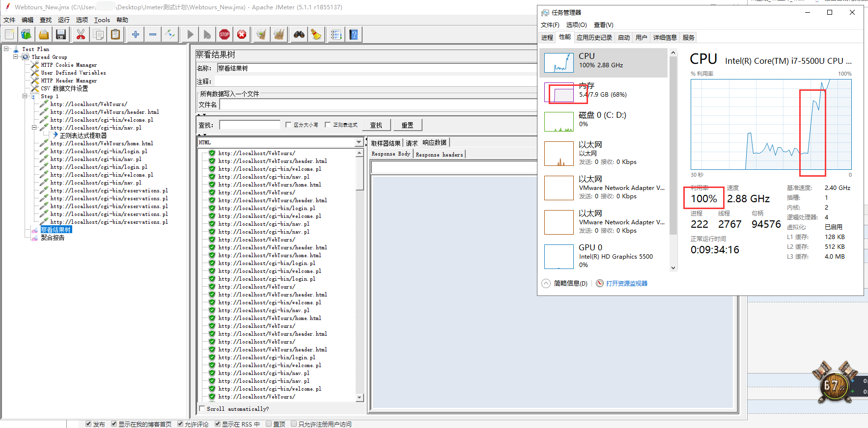Image resolution: width=868 pixels, height=428 pixels.
Task: Switch to 详细信息 tab in Task Manager
Action: pos(665,37)
